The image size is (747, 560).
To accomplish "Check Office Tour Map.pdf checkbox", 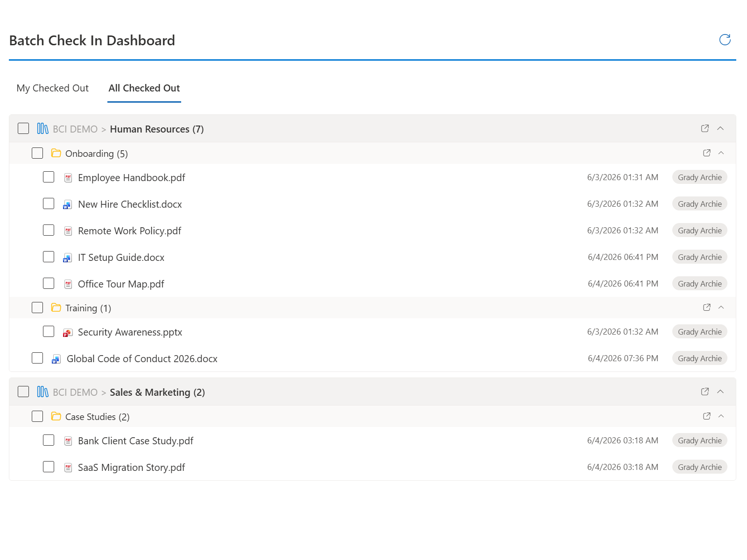I will [x=49, y=283].
